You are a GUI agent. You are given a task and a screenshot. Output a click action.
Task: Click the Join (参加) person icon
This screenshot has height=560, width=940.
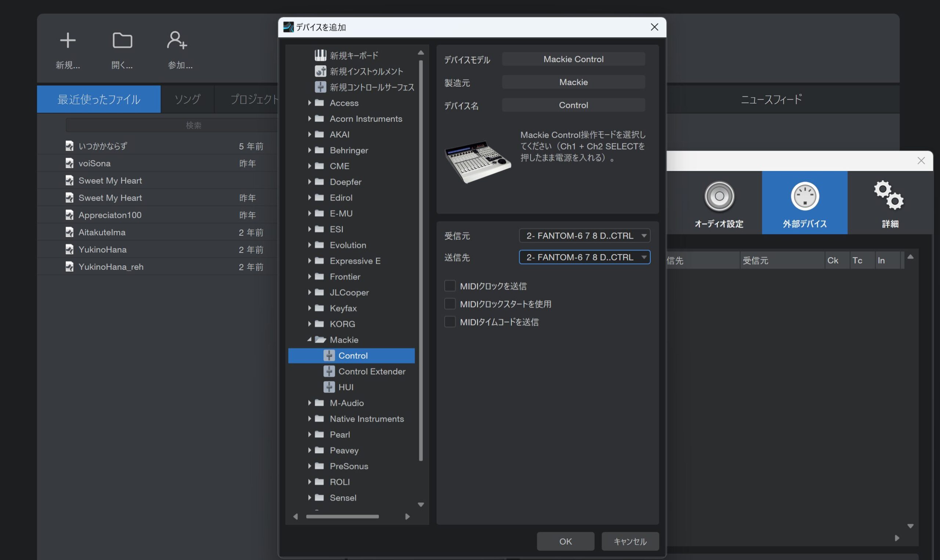click(177, 40)
